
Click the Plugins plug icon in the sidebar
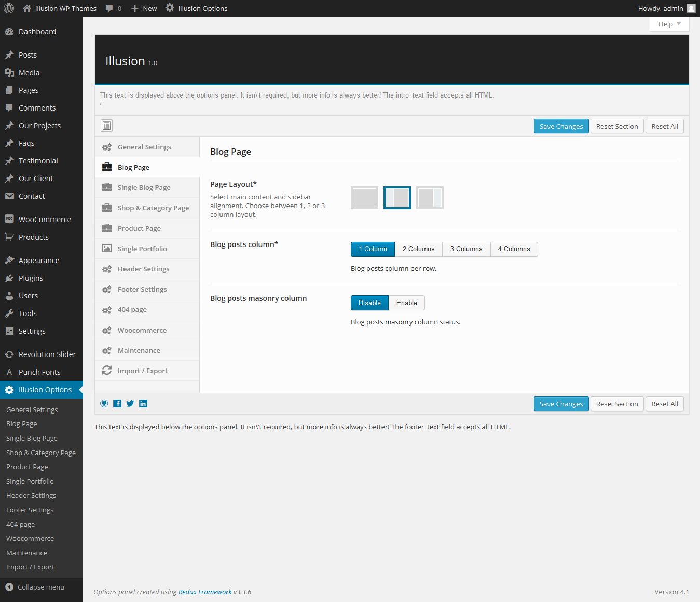pyautogui.click(x=9, y=278)
